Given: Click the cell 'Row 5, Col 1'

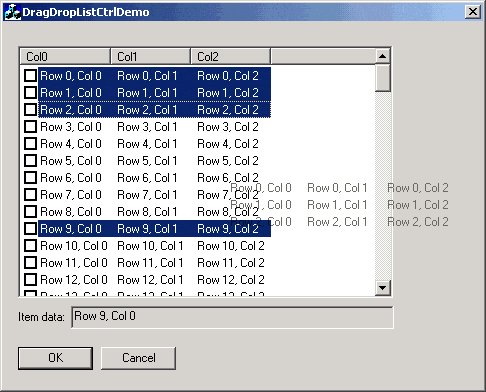Looking at the screenshot, I should point(147,161).
